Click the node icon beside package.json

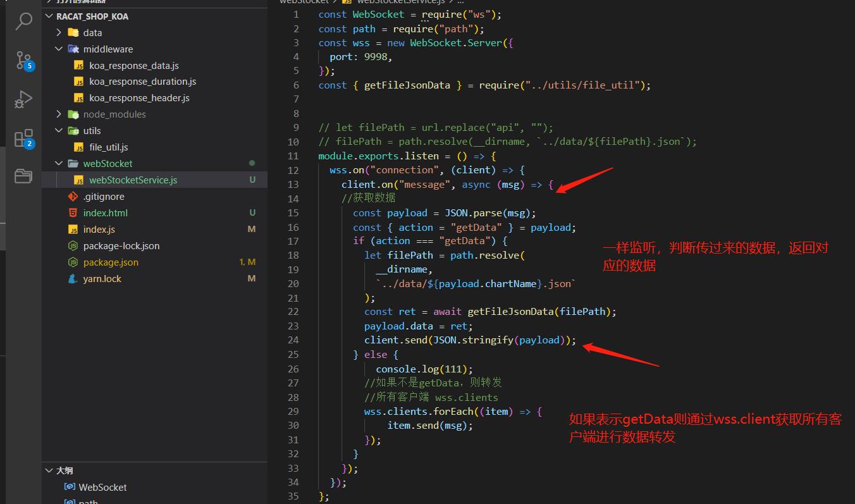(73, 262)
